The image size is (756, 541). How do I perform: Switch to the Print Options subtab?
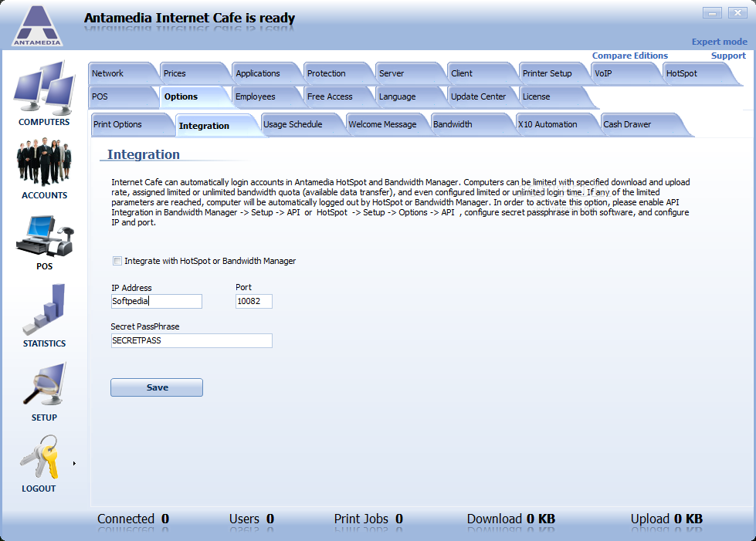(x=131, y=124)
